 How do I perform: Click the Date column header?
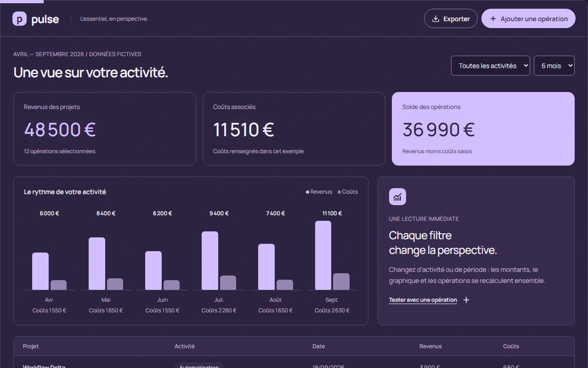(318, 346)
